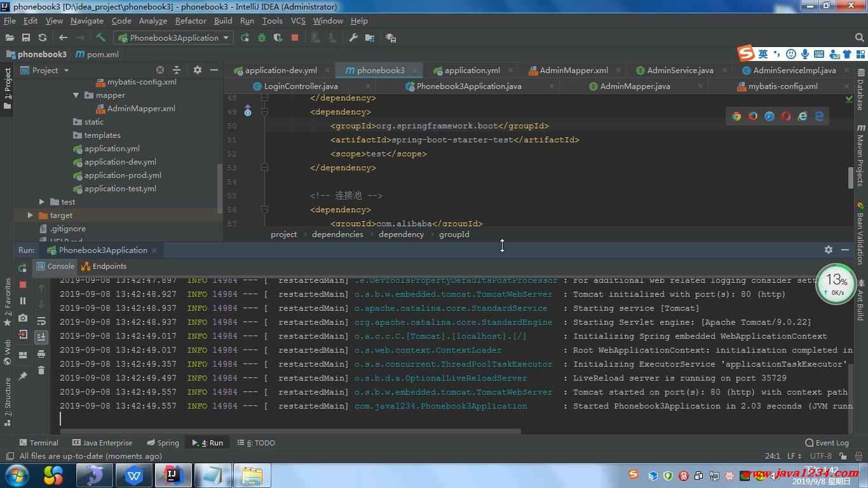Image resolution: width=868 pixels, height=488 pixels.
Task: Toggle the Ant Build tool window
Action: pos(860,300)
